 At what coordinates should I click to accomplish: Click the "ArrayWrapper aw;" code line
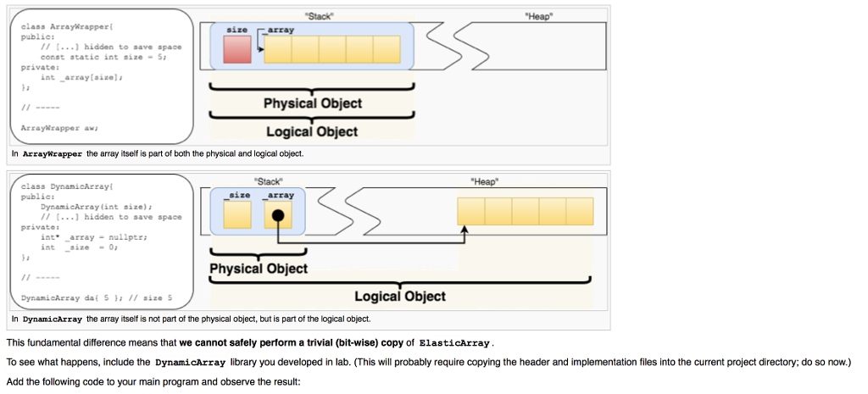point(60,127)
